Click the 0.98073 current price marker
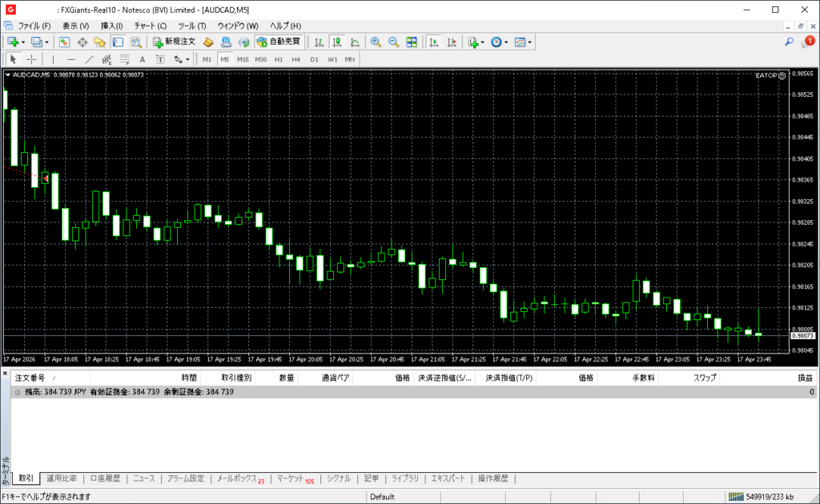The height and width of the screenshot is (504, 820). click(802, 336)
